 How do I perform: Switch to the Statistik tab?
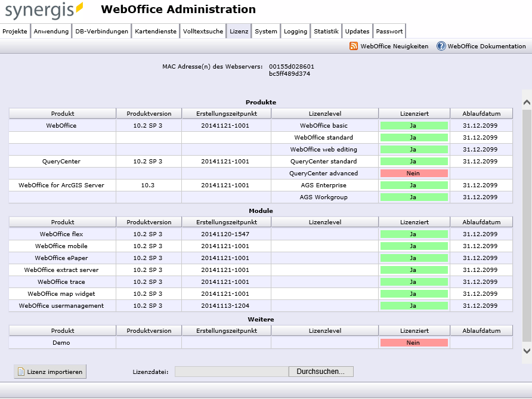point(326,30)
